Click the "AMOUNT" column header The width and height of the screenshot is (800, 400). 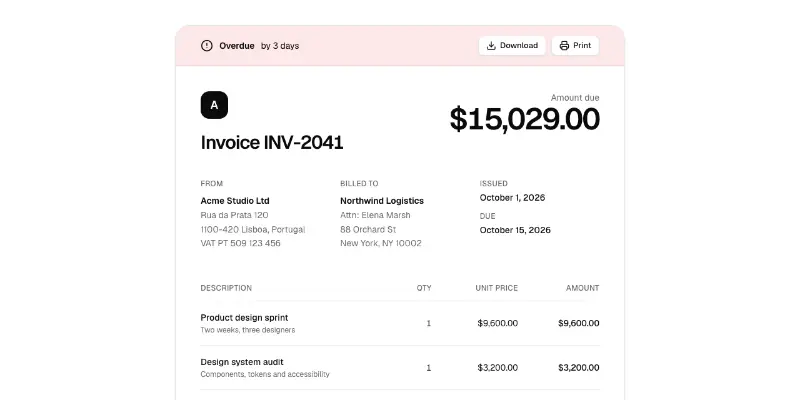click(x=582, y=288)
